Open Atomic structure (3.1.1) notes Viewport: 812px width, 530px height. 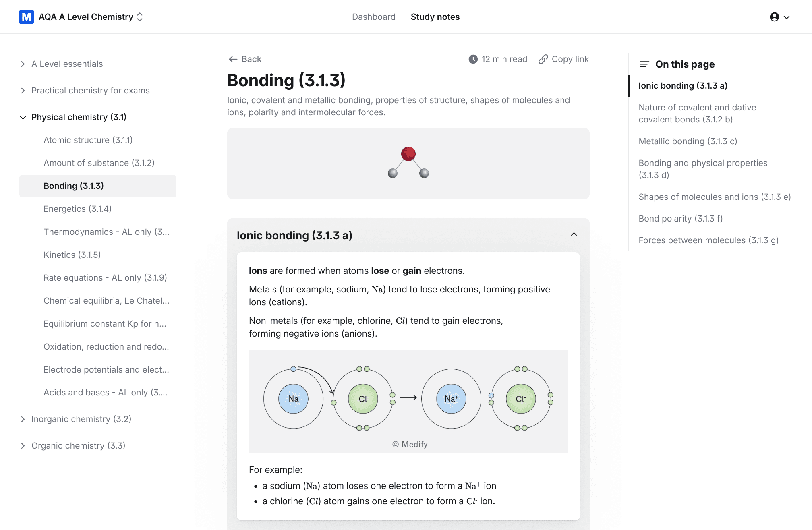pos(88,140)
